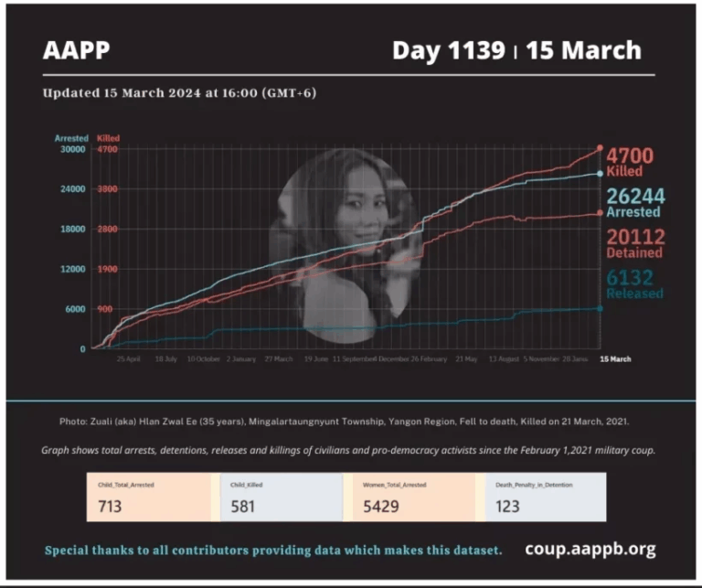Click the red Killed line endpoint dot
The image size is (702, 588).
[600, 147]
